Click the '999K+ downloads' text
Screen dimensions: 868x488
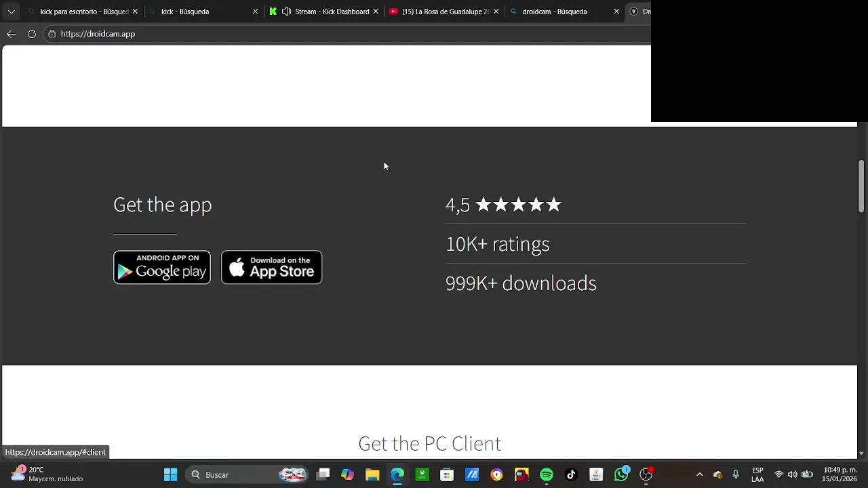click(x=521, y=283)
